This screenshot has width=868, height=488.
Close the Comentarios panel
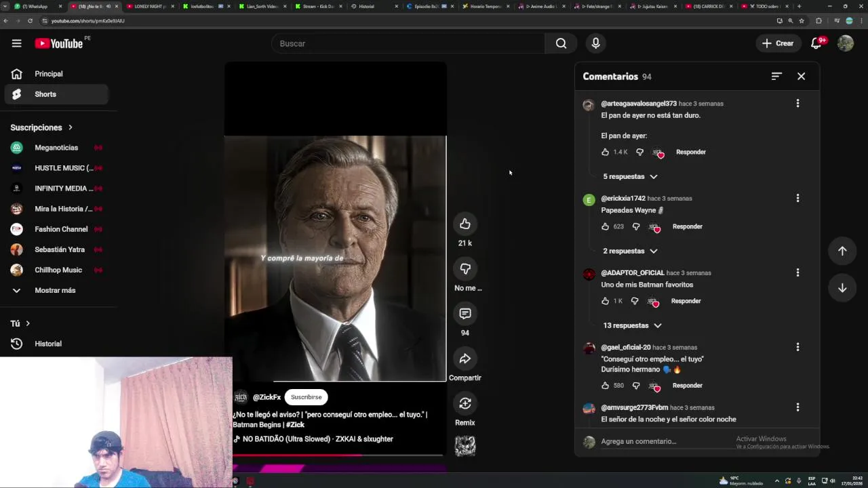click(x=801, y=77)
